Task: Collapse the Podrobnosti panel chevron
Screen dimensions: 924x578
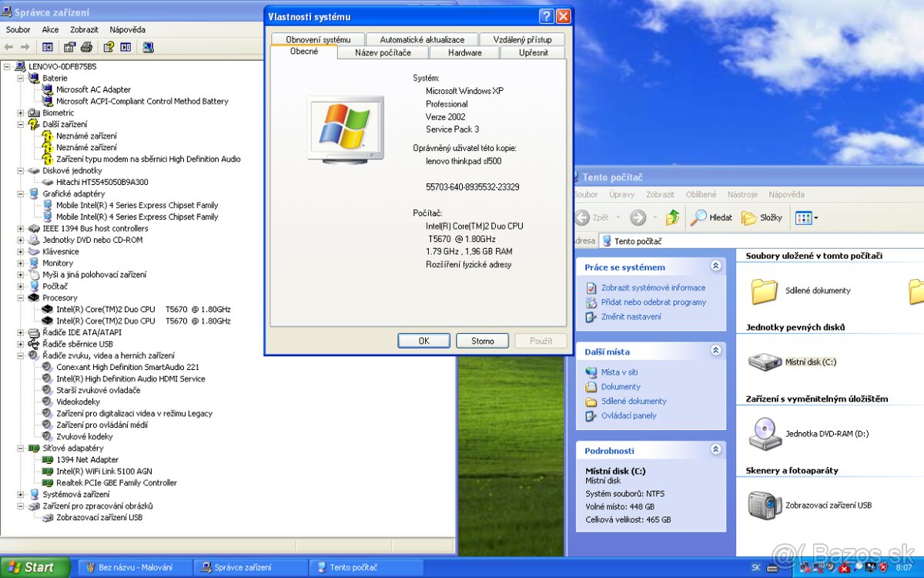Action: [x=717, y=449]
